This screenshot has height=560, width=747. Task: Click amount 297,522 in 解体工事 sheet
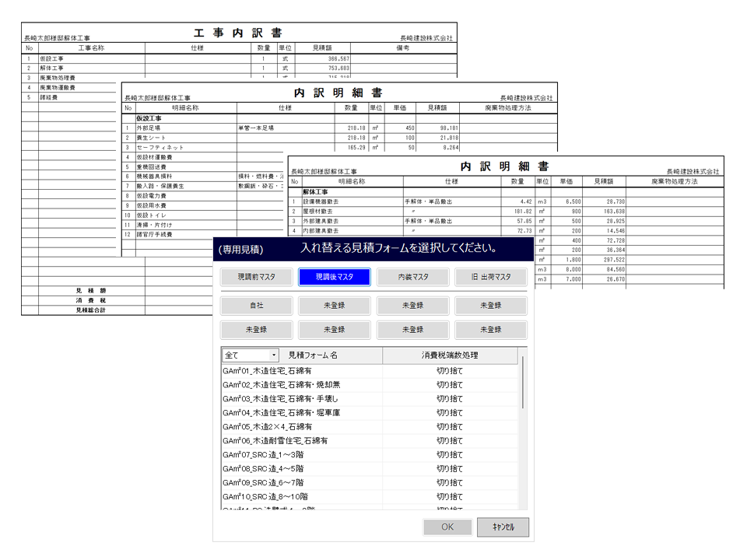point(615,260)
